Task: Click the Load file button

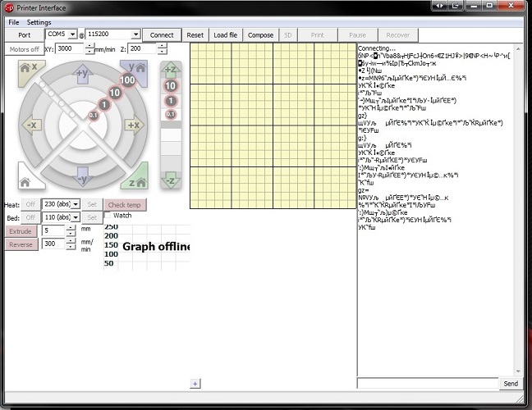Action: [225, 35]
